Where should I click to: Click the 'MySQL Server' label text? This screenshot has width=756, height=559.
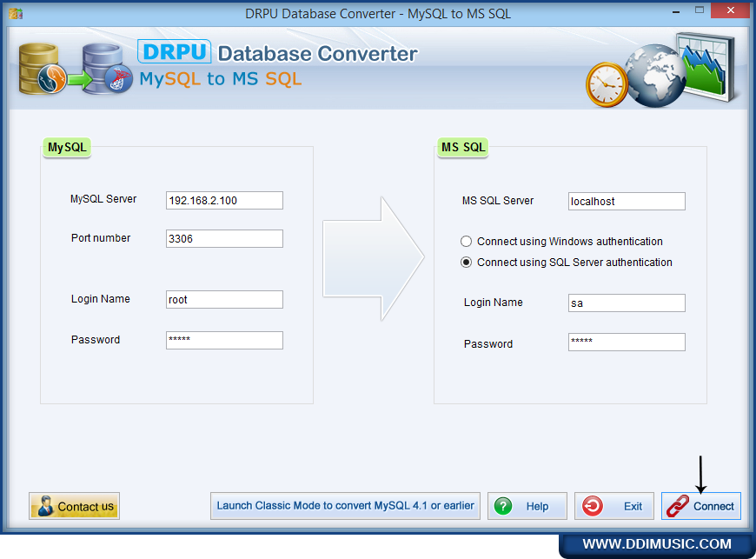[103, 199]
